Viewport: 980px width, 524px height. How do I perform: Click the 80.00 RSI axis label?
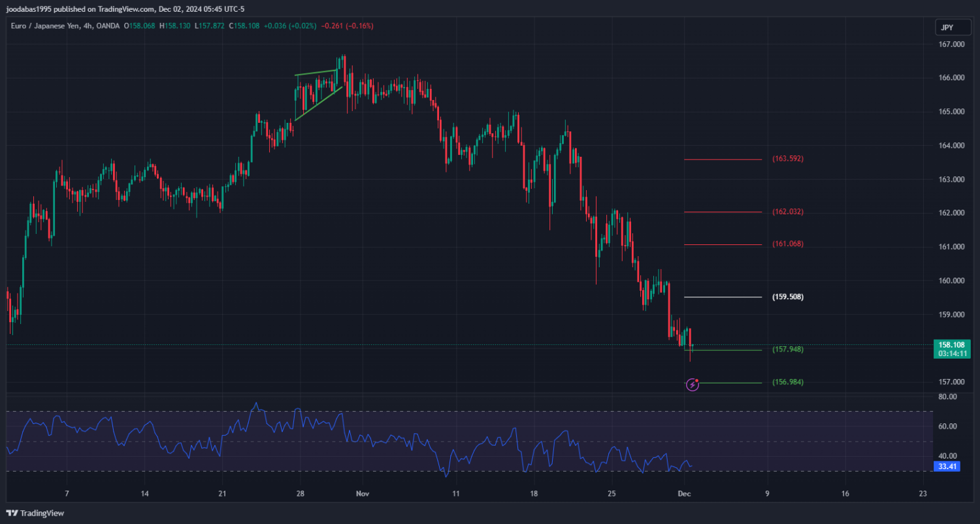pos(947,397)
